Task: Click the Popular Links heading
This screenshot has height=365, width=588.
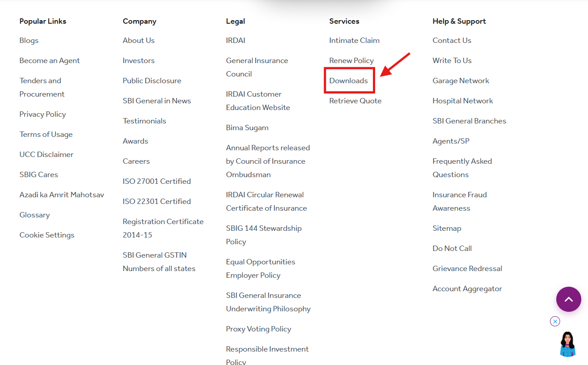Action: pos(43,21)
